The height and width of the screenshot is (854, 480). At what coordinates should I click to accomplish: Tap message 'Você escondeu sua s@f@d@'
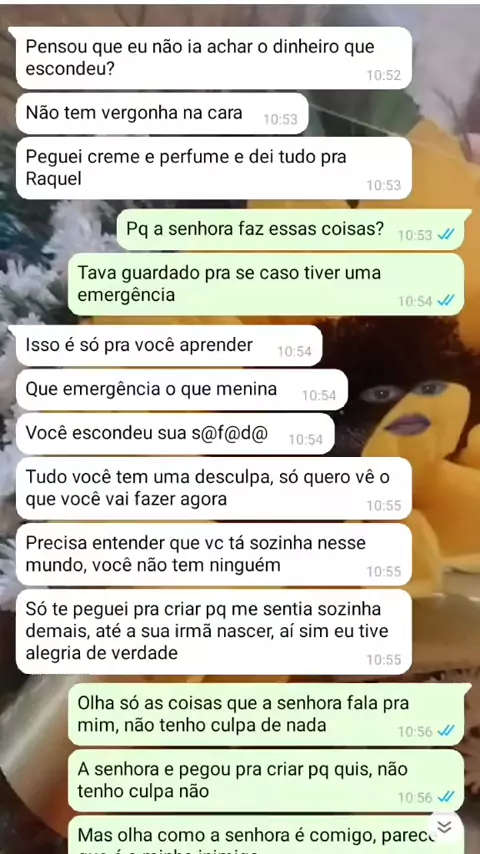tap(175, 434)
